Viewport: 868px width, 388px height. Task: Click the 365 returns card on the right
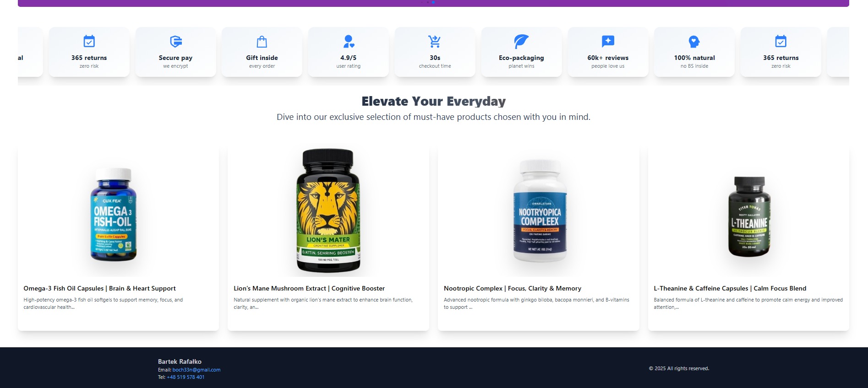(781, 52)
